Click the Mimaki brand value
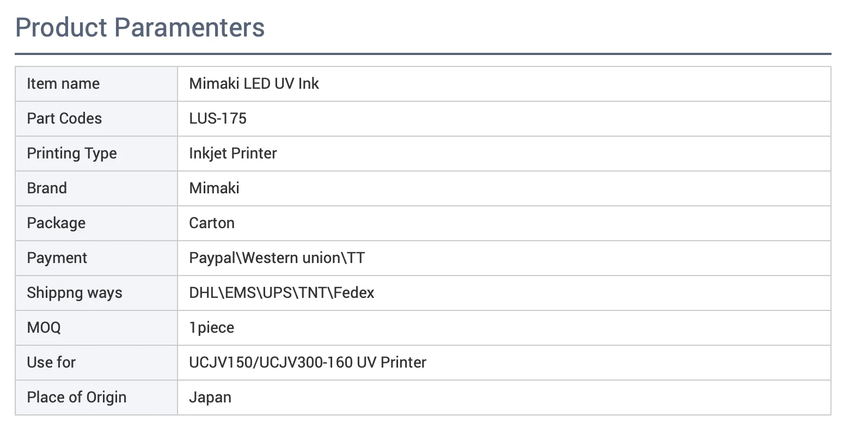The width and height of the screenshot is (868, 440). 214,188
